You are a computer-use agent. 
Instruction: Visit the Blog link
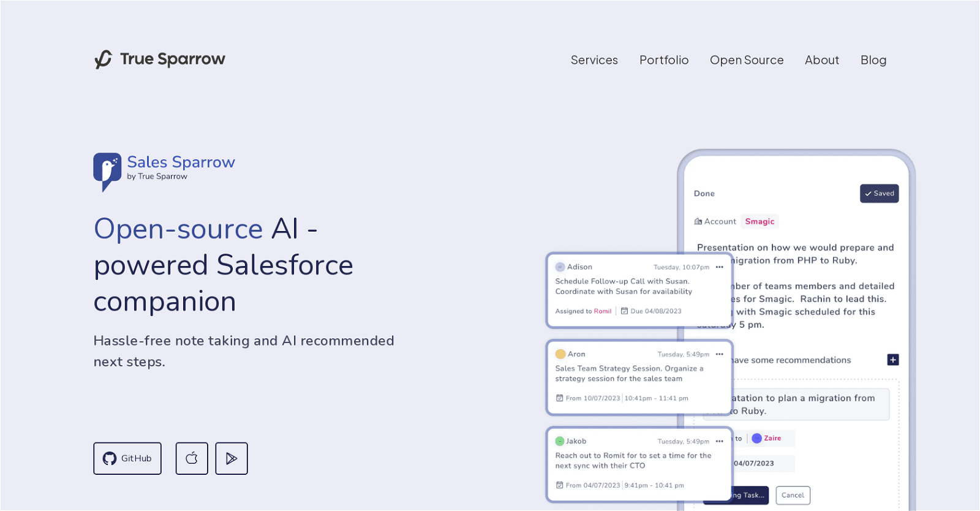click(x=873, y=60)
